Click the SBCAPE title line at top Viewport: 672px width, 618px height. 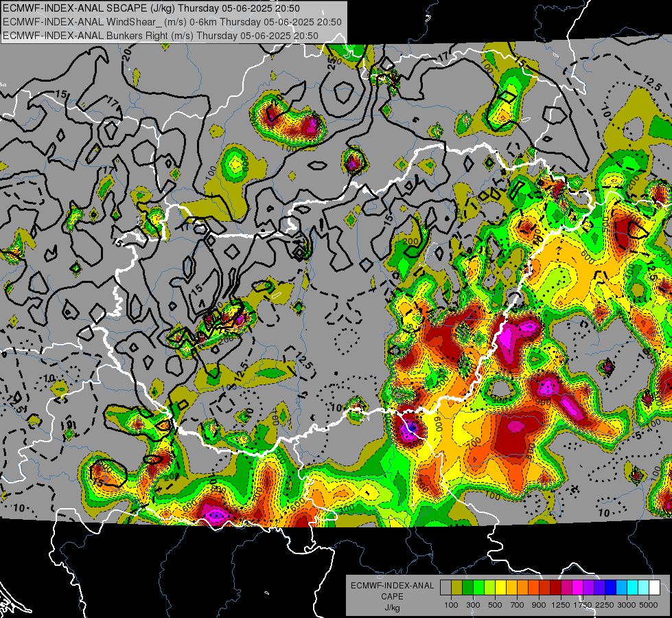(151, 8)
